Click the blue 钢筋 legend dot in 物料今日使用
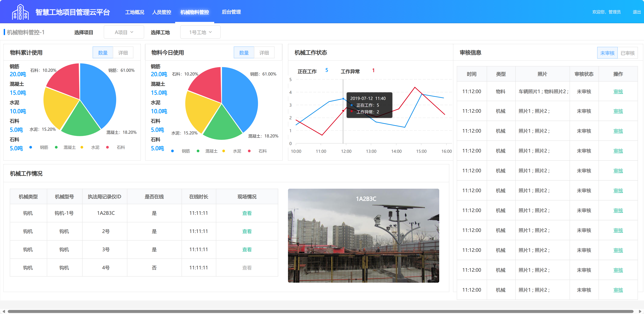The width and height of the screenshot is (644, 314). pos(172,151)
